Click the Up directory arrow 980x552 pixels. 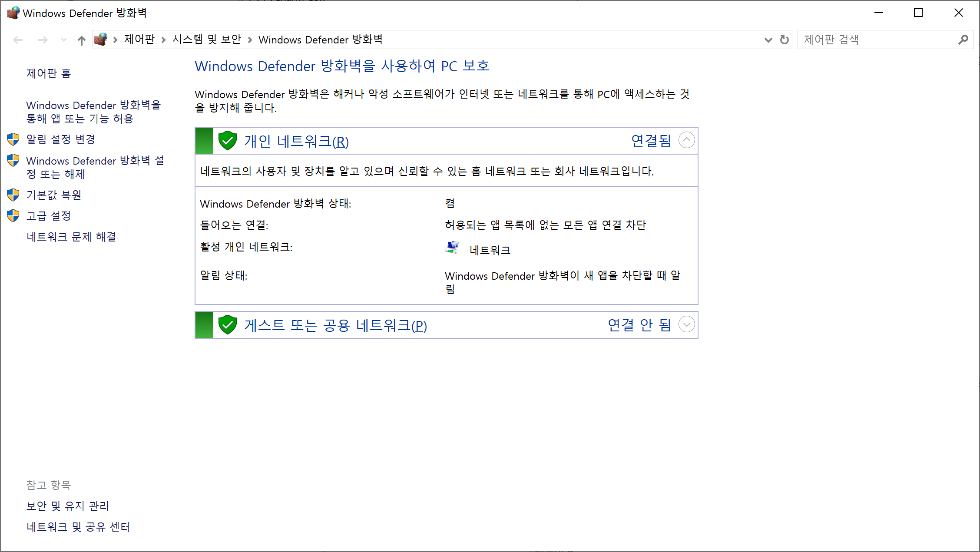[x=81, y=40]
